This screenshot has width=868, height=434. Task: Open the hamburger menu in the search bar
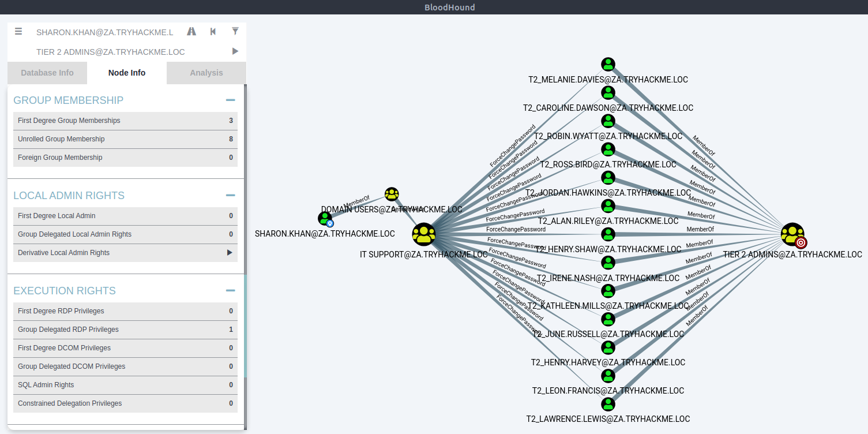pos(18,31)
